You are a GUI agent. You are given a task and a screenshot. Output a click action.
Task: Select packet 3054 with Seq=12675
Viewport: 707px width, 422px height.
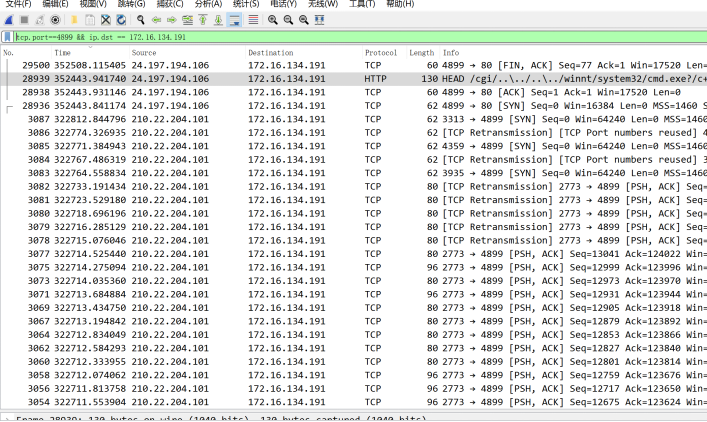[354, 402]
